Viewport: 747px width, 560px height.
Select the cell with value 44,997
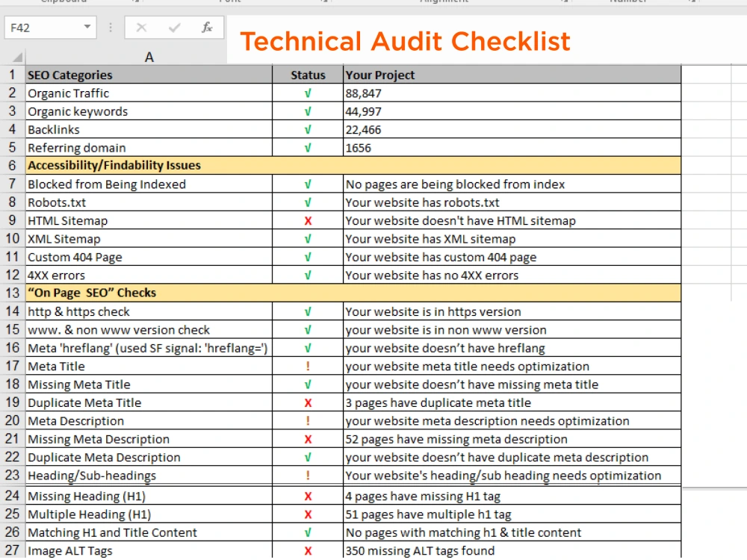[x=512, y=111]
